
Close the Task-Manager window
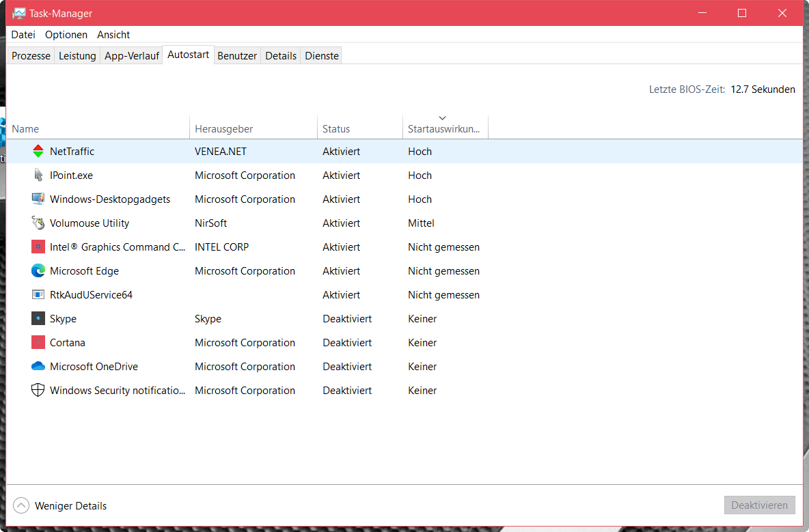[782, 13]
